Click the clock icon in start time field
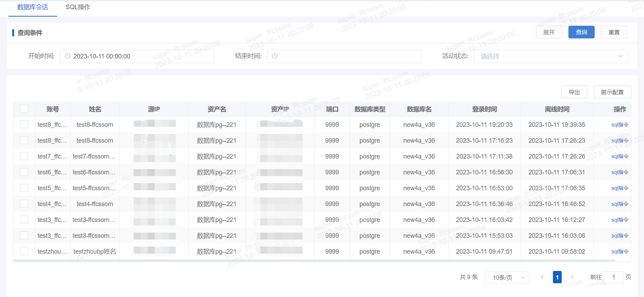Image resolution: width=644 pixels, height=297 pixels. (68, 56)
